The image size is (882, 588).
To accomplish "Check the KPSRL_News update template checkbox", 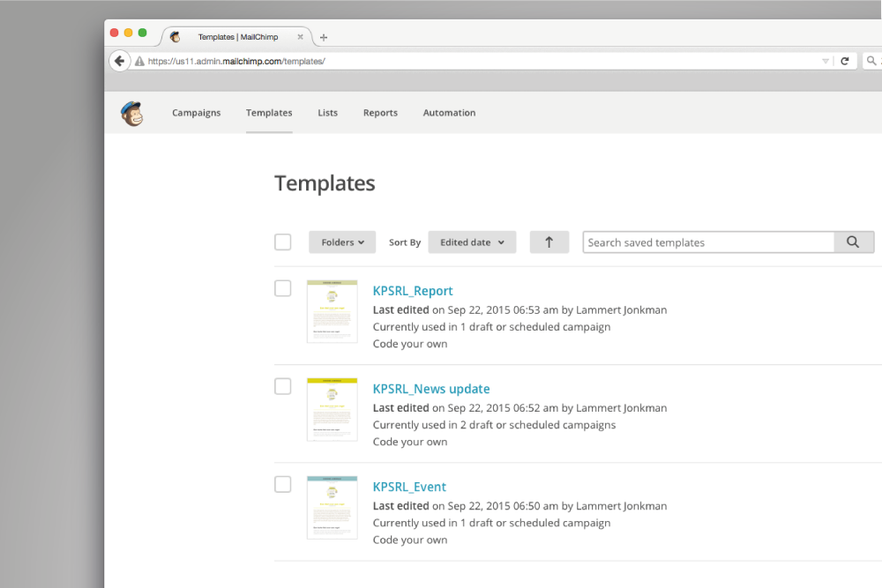I will (283, 386).
